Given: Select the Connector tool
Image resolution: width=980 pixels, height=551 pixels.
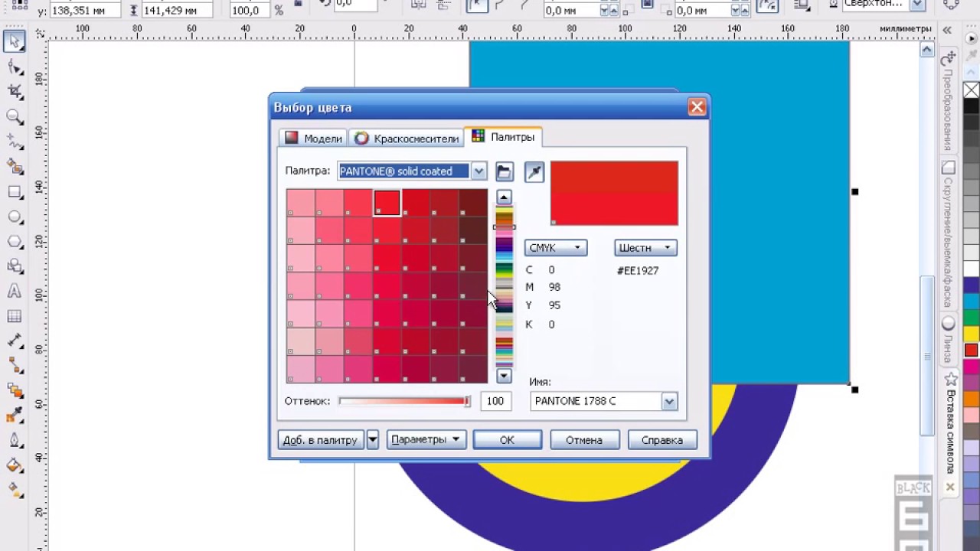Looking at the screenshot, I should pyautogui.click(x=14, y=365).
